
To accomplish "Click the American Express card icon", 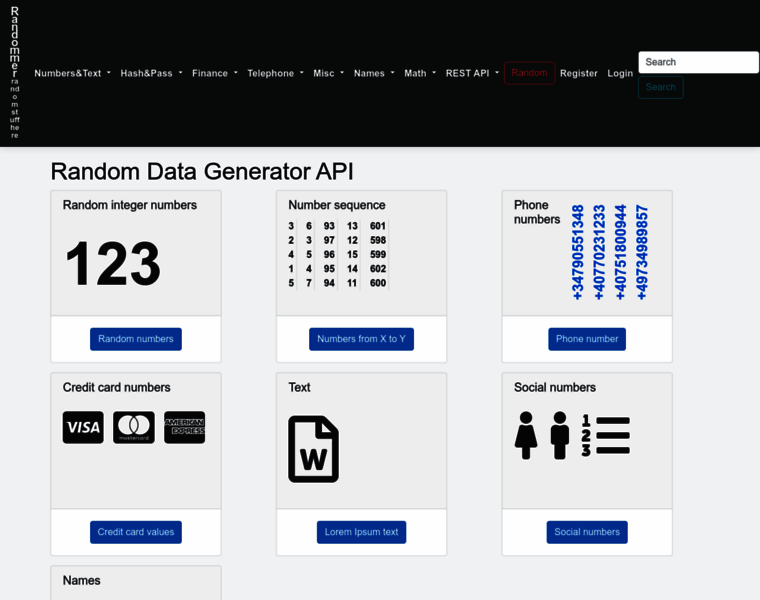I will click(x=185, y=427).
